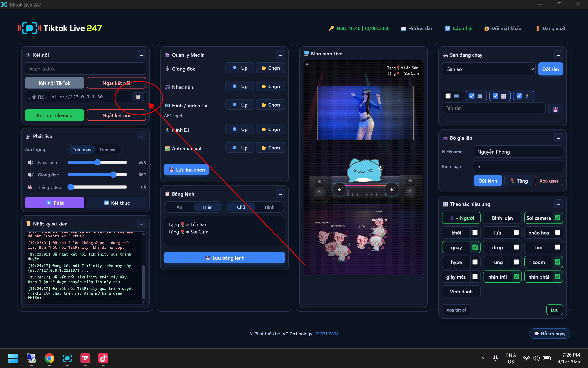588x368 pixels.
Task: Uncheck the dancer checkbox in Sàn đang chạy
Action: pyautogui.click(x=519, y=96)
